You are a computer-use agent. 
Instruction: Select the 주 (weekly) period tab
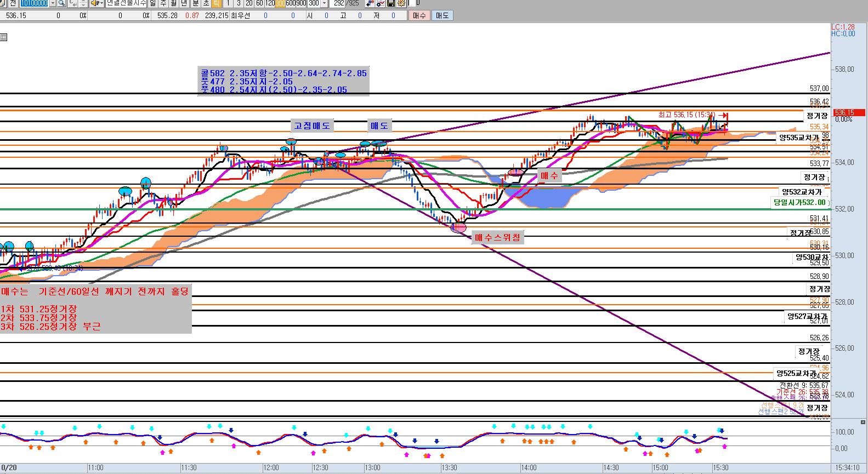[163, 3]
